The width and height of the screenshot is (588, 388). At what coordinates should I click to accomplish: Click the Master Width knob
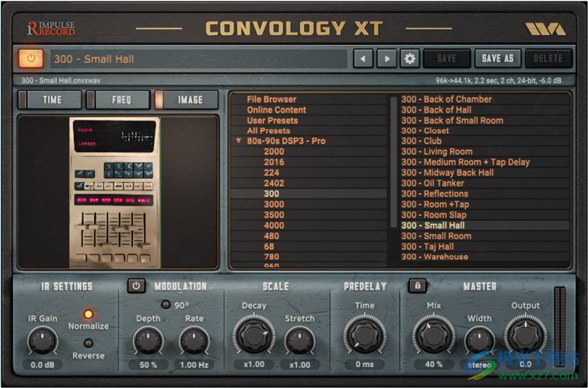(x=479, y=341)
